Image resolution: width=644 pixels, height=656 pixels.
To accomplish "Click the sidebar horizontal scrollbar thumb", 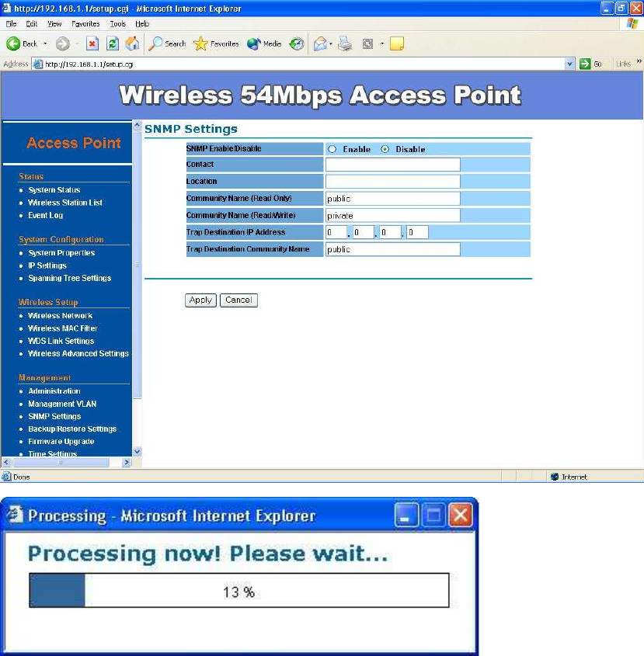I will [61, 462].
